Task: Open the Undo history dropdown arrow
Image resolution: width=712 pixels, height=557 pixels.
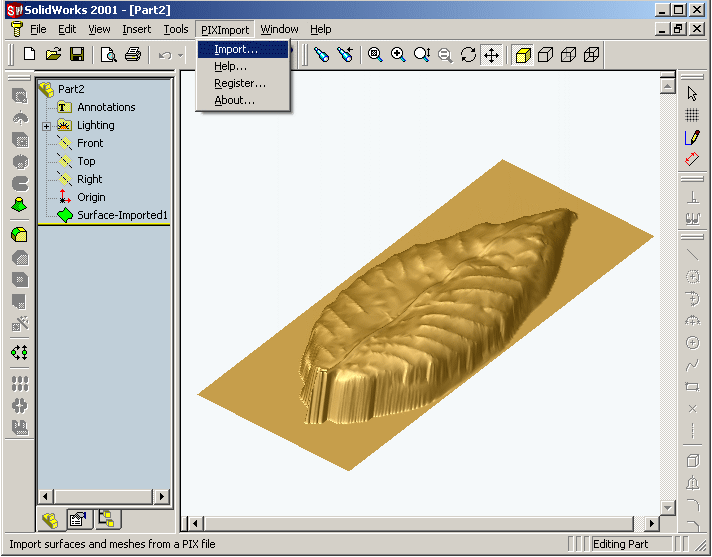Action: [180, 55]
